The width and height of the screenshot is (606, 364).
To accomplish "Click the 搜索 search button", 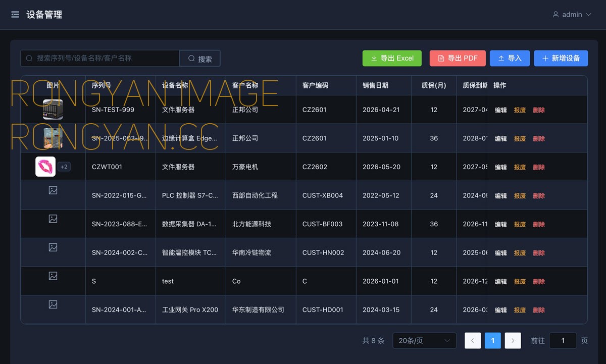I will [x=200, y=59].
